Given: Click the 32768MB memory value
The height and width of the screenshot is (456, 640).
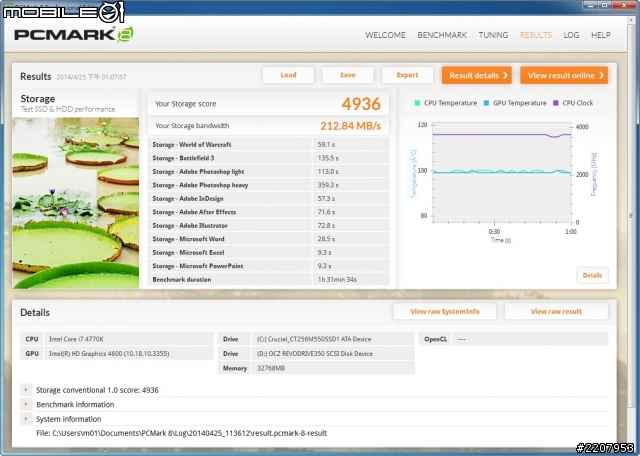Looking at the screenshot, I should 333,368.
